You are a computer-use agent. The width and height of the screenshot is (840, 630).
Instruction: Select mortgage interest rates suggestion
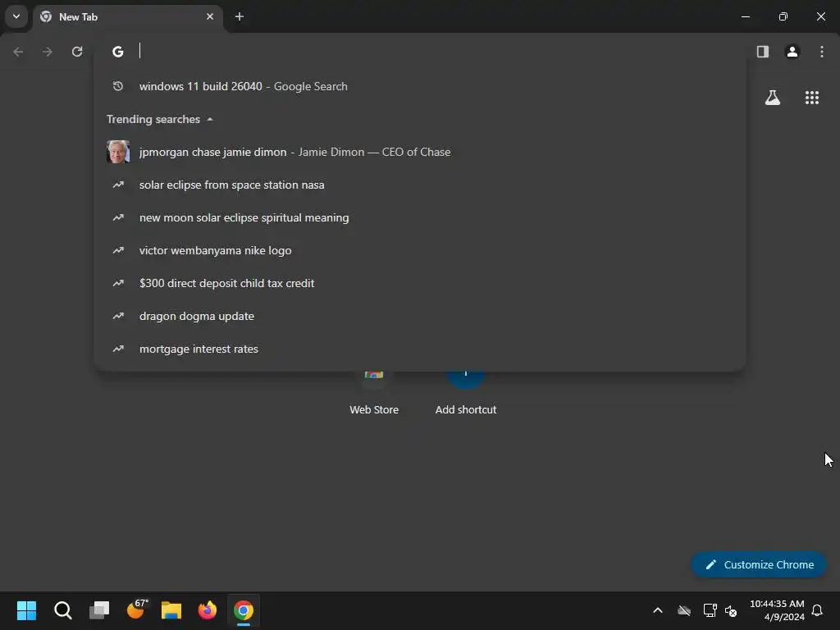(x=420, y=349)
